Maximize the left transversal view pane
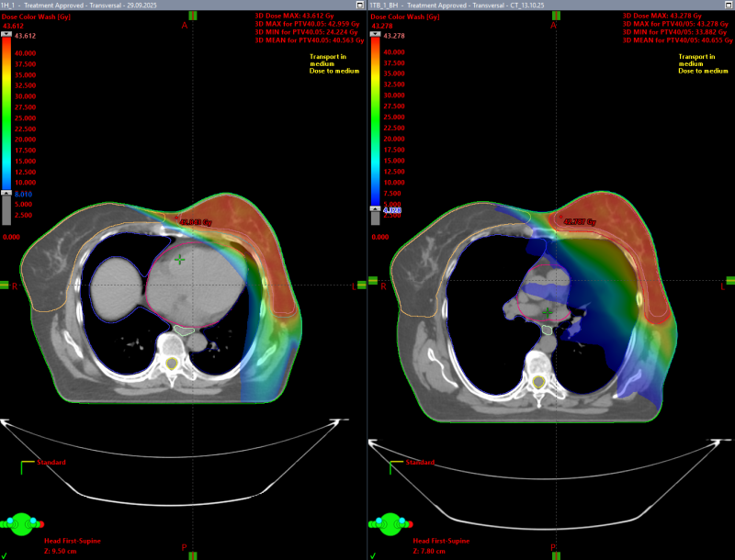Viewport: 735px width, 560px height. 361,5
